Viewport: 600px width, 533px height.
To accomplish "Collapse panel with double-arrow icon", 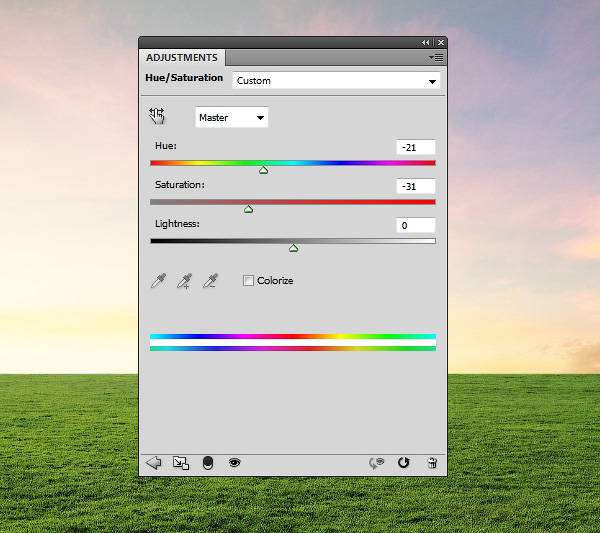I will pyautogui.click(x=426, y=42).
